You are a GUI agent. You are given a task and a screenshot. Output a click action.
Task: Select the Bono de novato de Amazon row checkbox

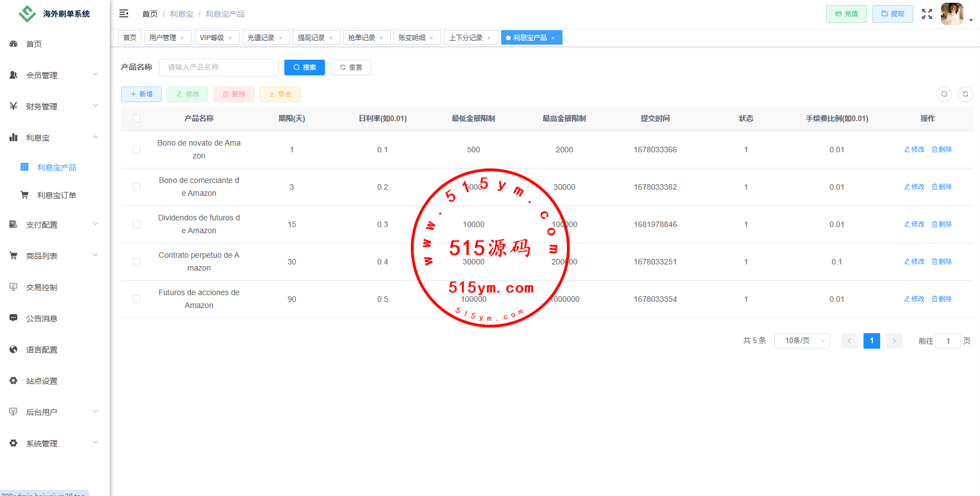(x=137, y=150)
